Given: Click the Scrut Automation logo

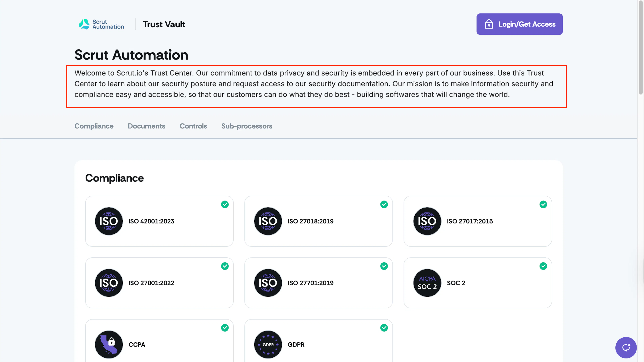Looking at the screenshot, I should tap(101, 24).
